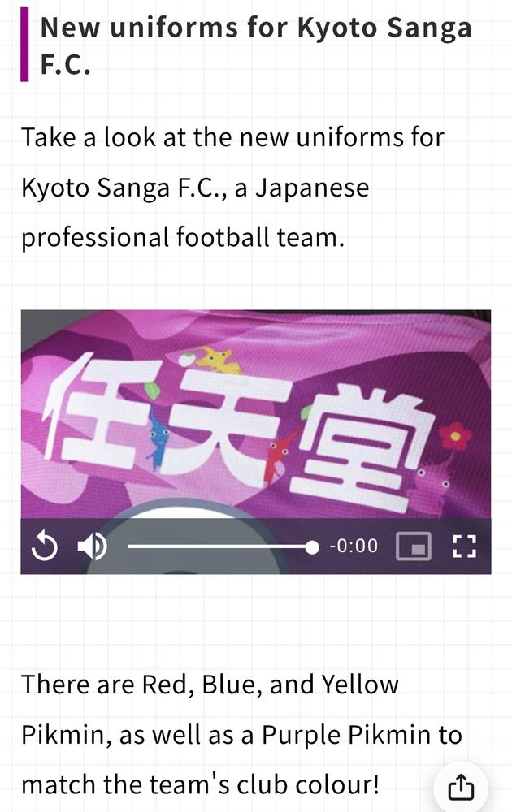Click the 'professional football team.' text line
Screen dimensions: 512x812
point(182,238)
